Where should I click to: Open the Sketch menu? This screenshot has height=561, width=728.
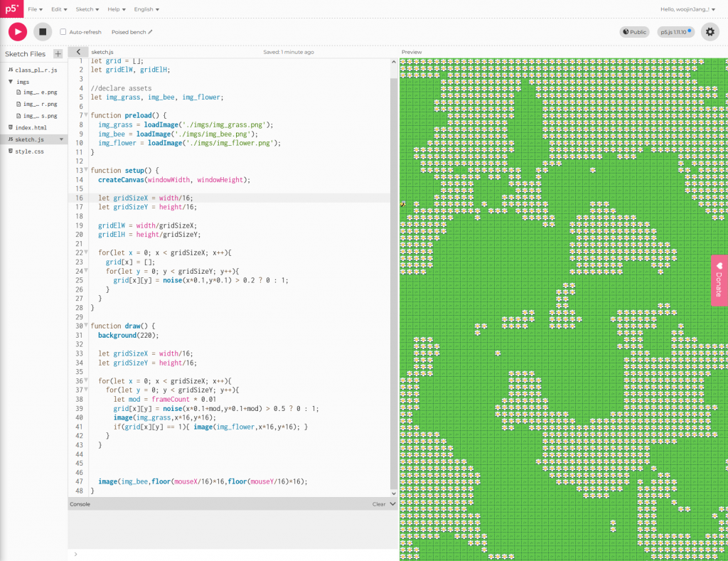[x=87, y=9]
